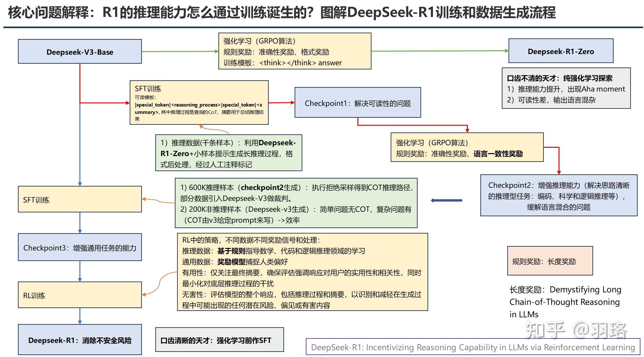644x357 pixels.
Task: Select the RL训练 box
Action: [x=79, y=295]
